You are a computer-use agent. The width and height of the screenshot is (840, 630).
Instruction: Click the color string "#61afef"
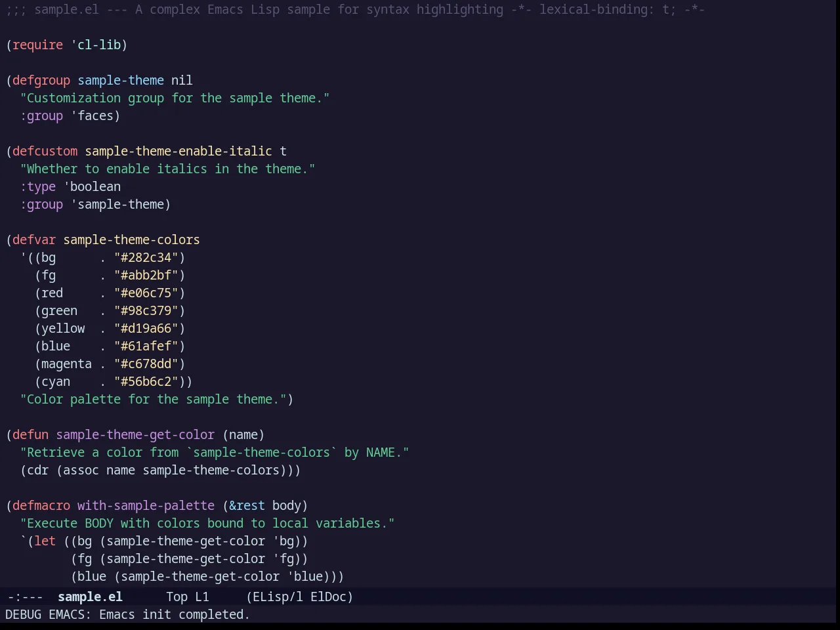pyautogui.click(x=146, y=346)
